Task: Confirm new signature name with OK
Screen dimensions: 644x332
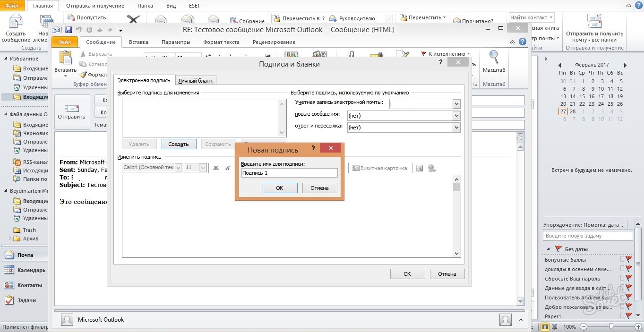Action: tap(279, 188)
